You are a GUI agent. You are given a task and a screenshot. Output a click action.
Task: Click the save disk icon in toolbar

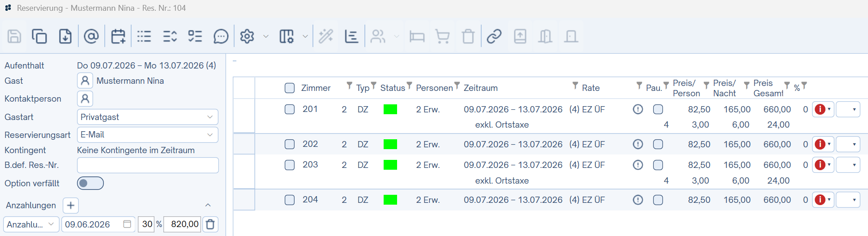point(14,36)
